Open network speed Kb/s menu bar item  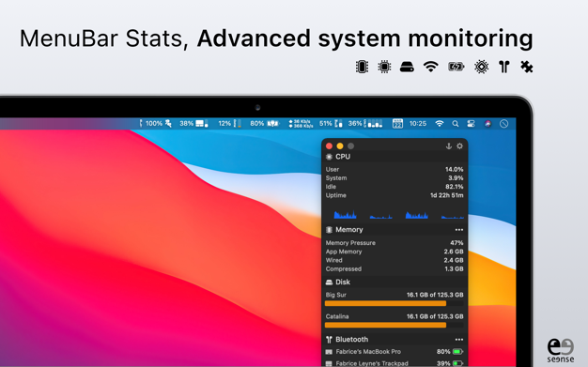[x=301, y=123]
